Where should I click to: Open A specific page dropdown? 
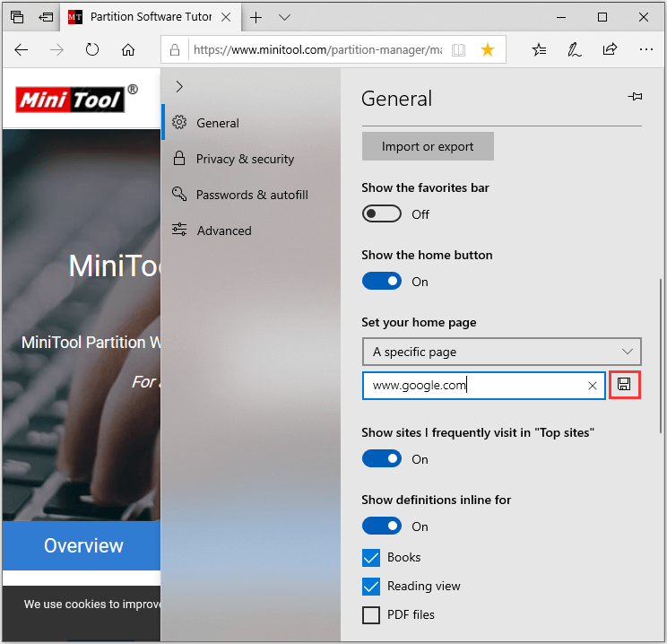501,352
